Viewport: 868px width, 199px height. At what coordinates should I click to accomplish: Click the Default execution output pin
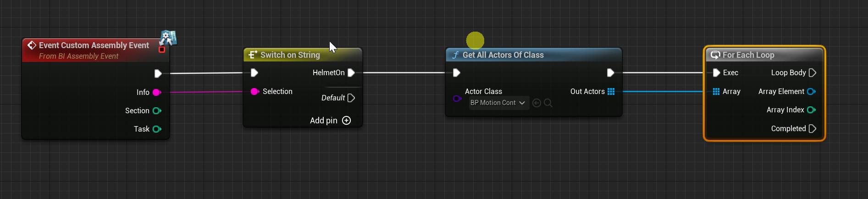pyautogui.click(x=351, y=98)
